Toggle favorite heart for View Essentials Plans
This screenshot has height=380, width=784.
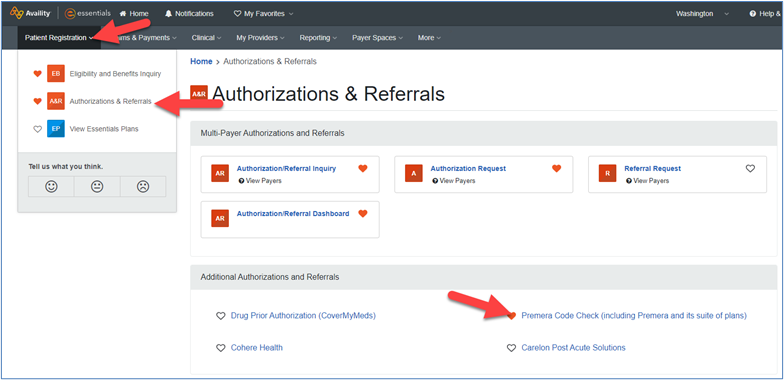37,129
